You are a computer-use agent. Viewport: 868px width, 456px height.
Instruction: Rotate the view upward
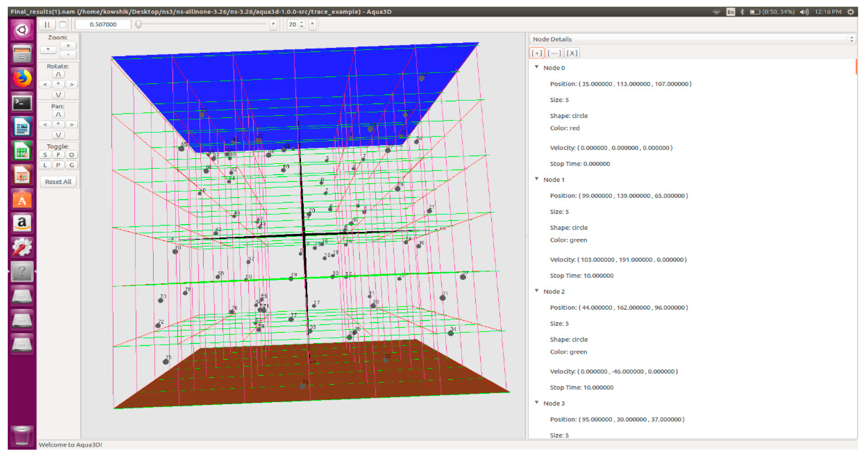(x=58, y=74)
